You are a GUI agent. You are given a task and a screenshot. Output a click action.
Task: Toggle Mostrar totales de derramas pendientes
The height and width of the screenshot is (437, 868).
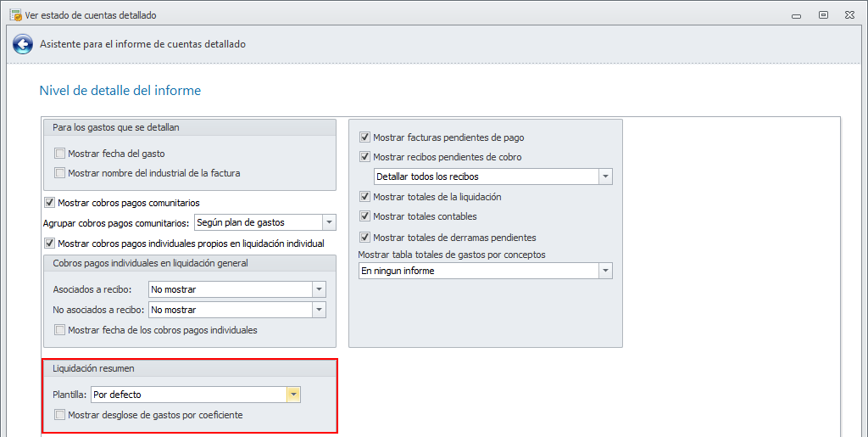[x=365, y=238]
